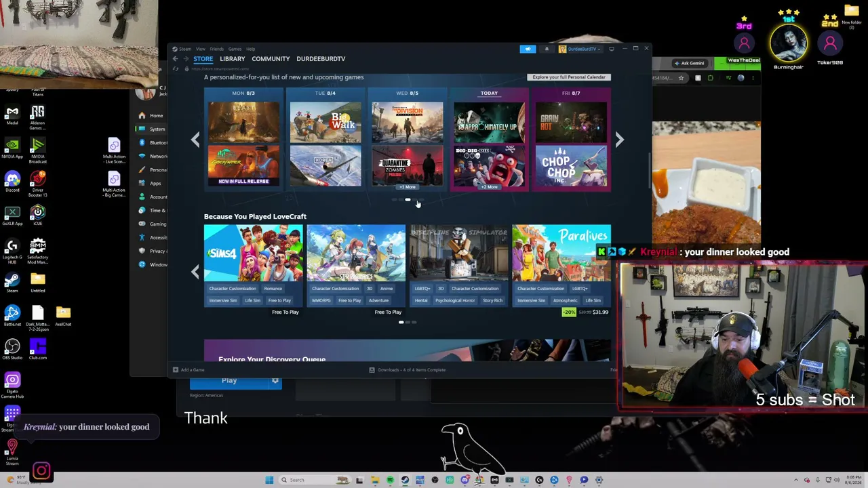The width and height of the screenshot is (868, 488).
Task: Open the Untitled desktop folder
Action: 38,283
